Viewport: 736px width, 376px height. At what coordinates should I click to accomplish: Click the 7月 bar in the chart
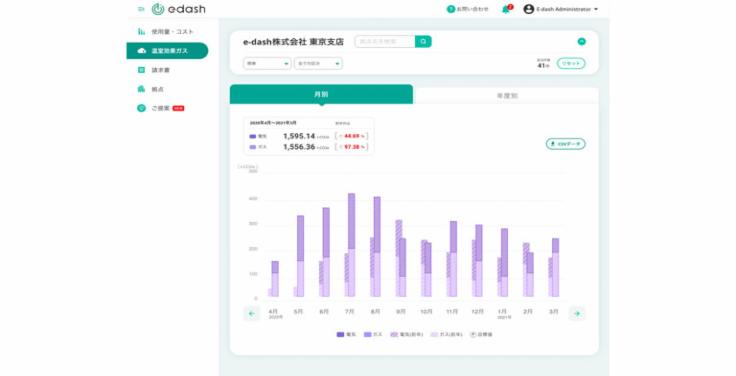point(352,245)
